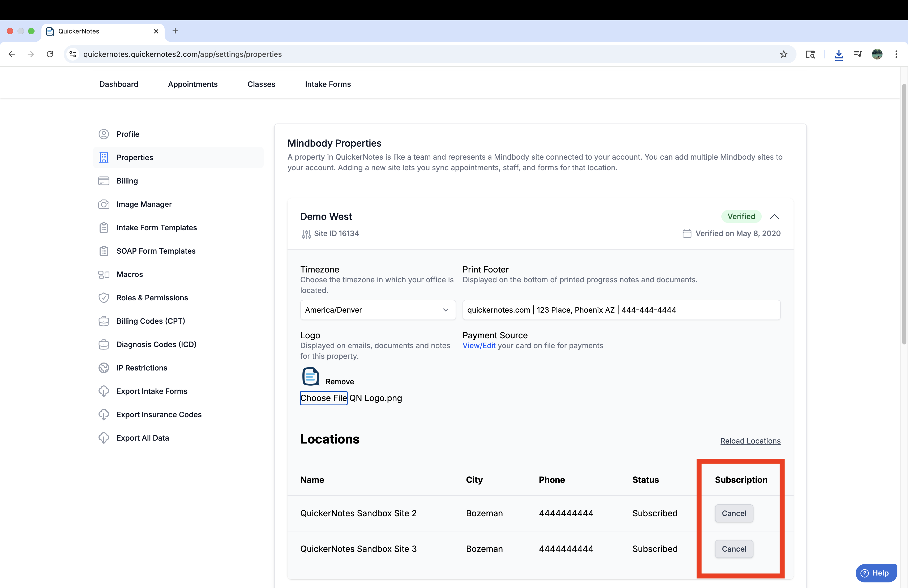This screenshot has height=588, width=908.
Task: Go to the Appointments tab
Action: coord(193,84)
